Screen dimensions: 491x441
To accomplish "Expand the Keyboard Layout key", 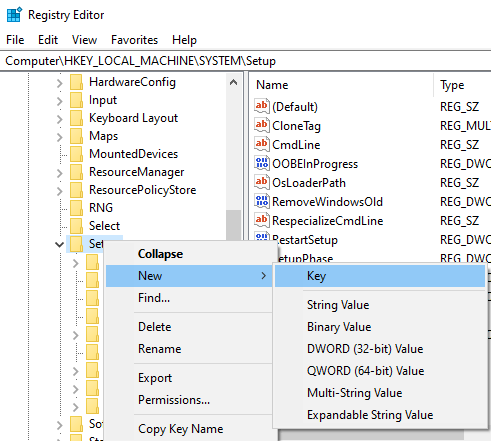I will [x=60, y=119].
